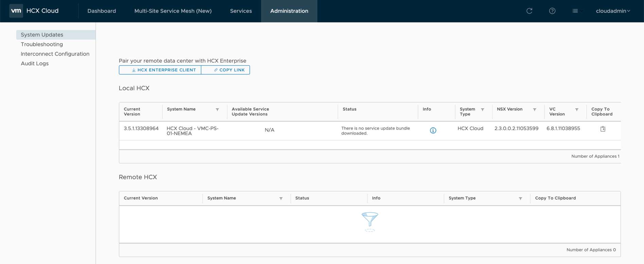Go to the Services tab
The height and width of the screenshot is (264, 644).
pyautogui.click(x=241, y=11)
